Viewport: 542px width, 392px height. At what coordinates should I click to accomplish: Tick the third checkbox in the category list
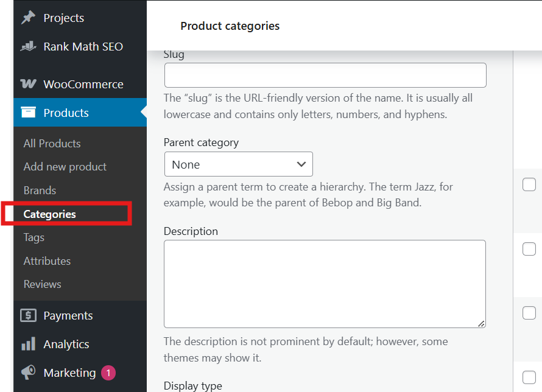(529, 312)
